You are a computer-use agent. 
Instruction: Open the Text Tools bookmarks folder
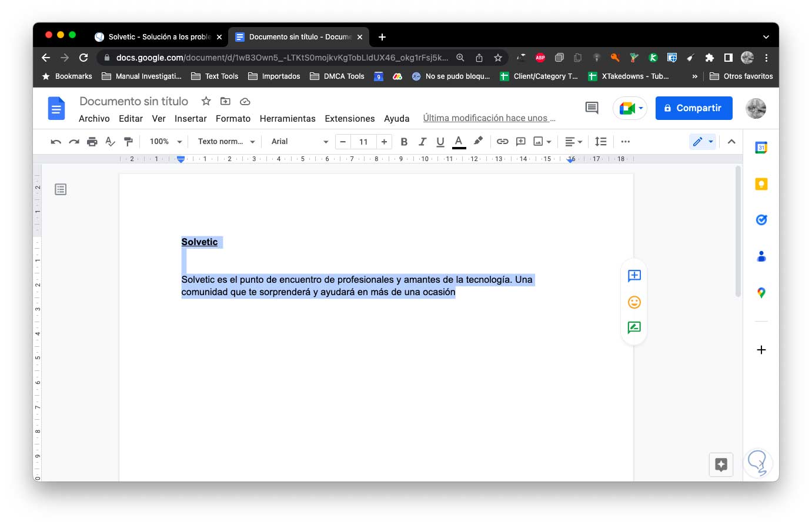(x=215, y=76)
